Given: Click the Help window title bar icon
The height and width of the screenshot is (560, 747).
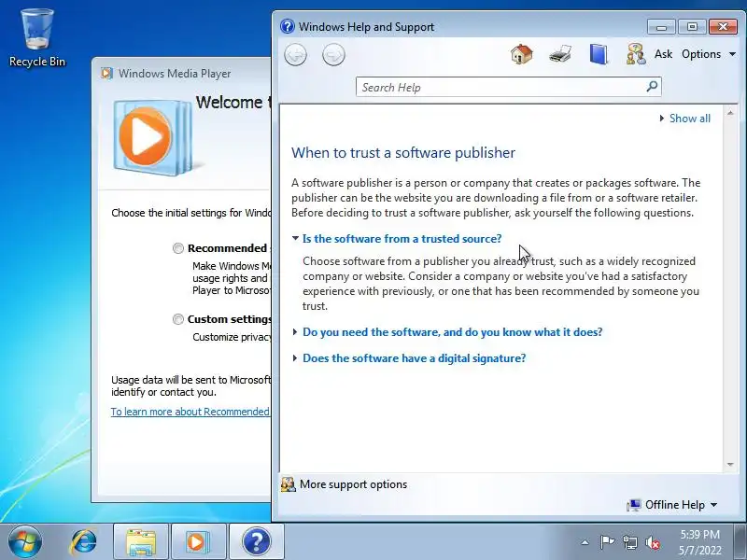Looking at the screenshot, I should click(288, 26).
